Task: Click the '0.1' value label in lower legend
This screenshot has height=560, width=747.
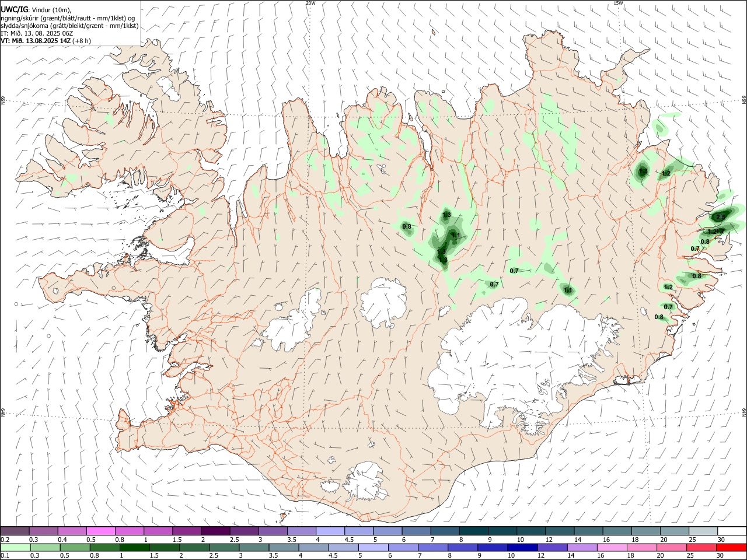Action: [5, 556]
